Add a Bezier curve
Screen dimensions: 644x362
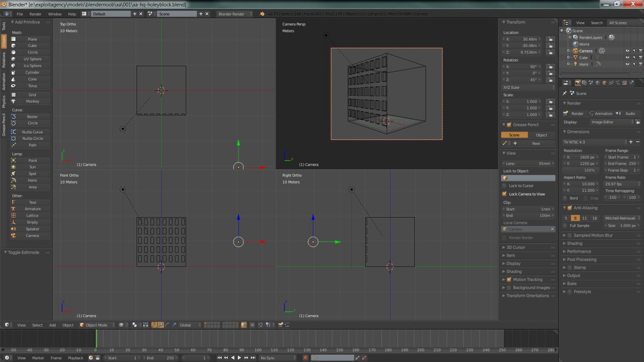coord(32,116)
